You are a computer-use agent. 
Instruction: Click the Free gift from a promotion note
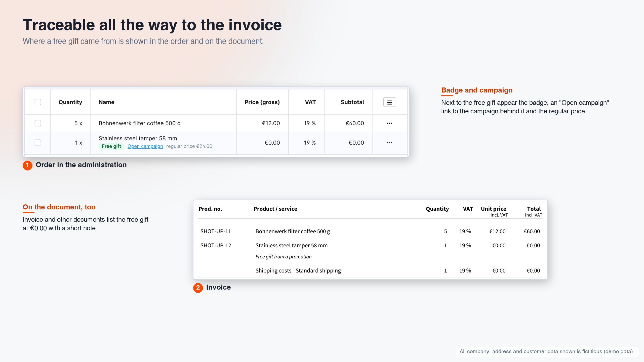(x=284, y=257)
